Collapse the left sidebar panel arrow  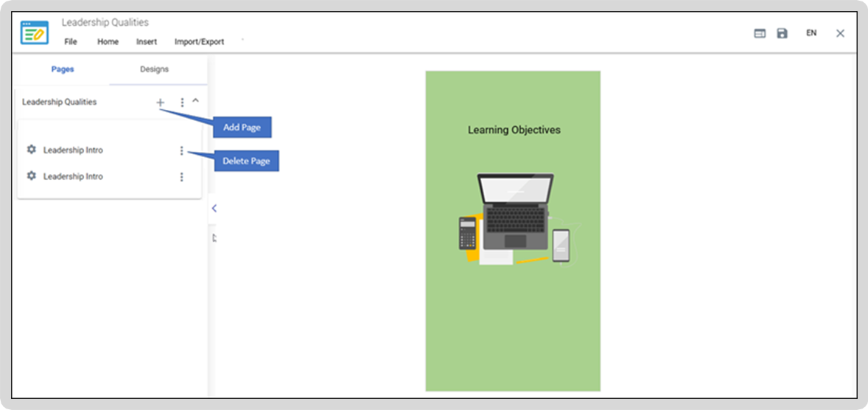[214, 209]
